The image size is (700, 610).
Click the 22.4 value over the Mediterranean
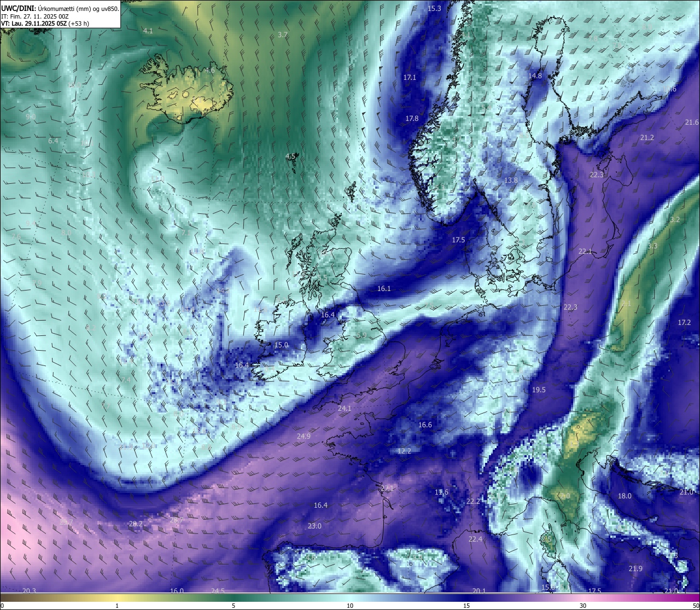point(475,539)
